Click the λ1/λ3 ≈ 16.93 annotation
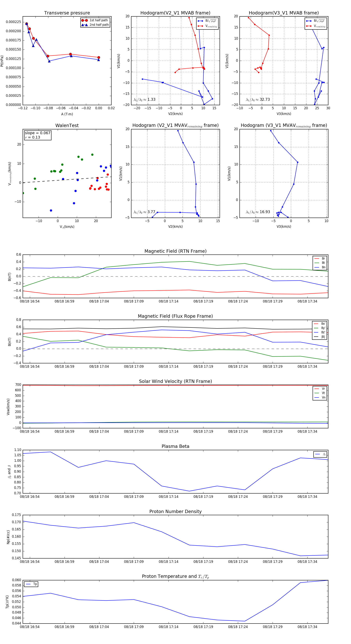Screen dimensions: 351x644 258,212
